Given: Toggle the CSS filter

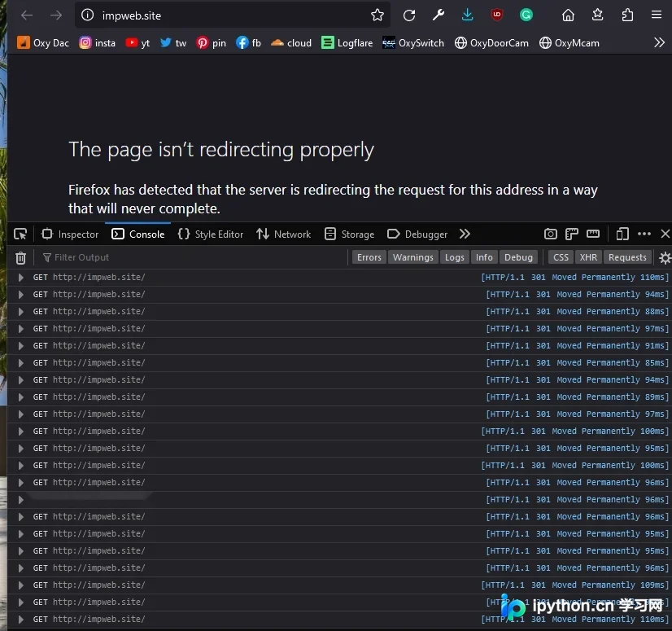Looking at the screenshot, I should [x=561, y=257].
